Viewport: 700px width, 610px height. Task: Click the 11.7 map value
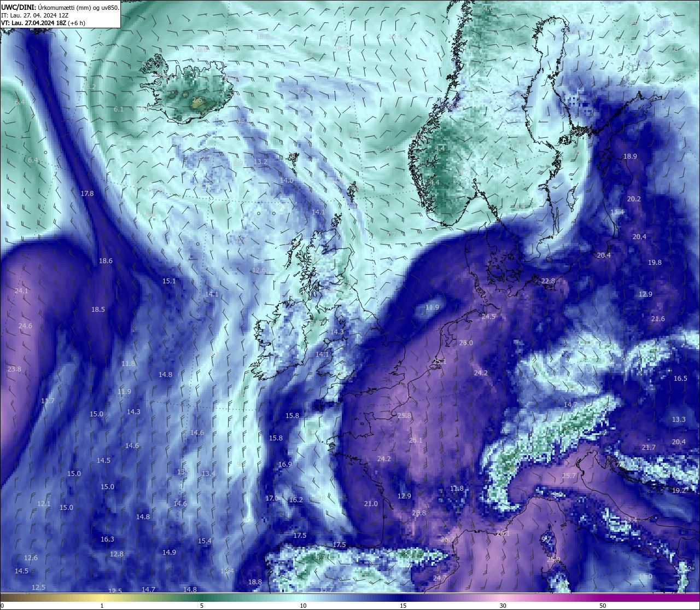coord(48,401)
